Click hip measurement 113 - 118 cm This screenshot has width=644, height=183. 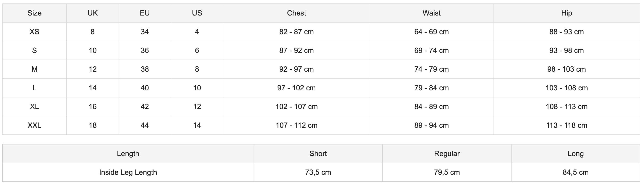pos(566,125)
